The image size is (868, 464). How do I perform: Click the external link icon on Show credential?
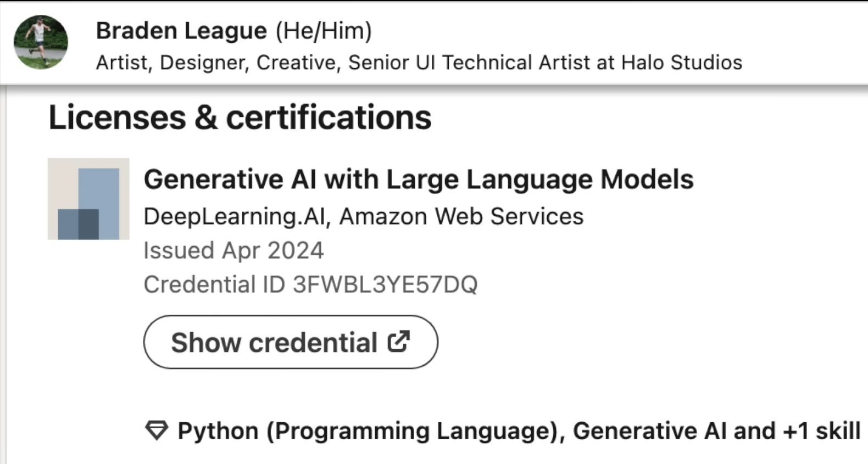pos(399,340)
